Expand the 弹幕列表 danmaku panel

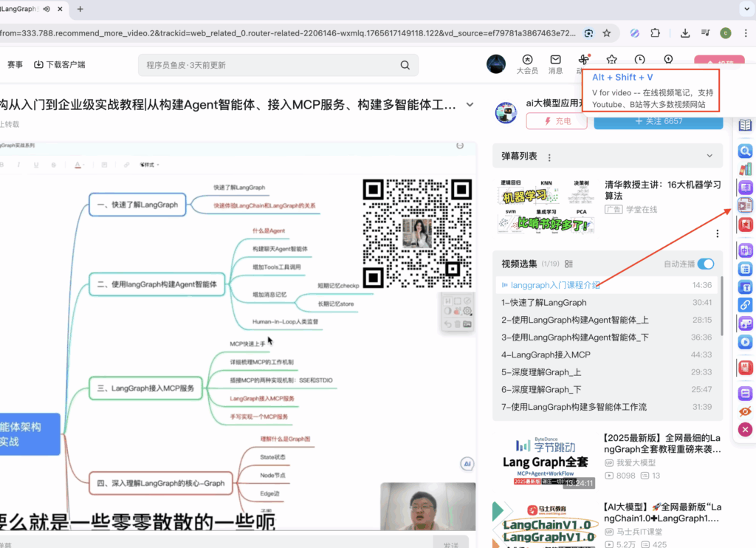pyautogui.click(x=709, y=156)
